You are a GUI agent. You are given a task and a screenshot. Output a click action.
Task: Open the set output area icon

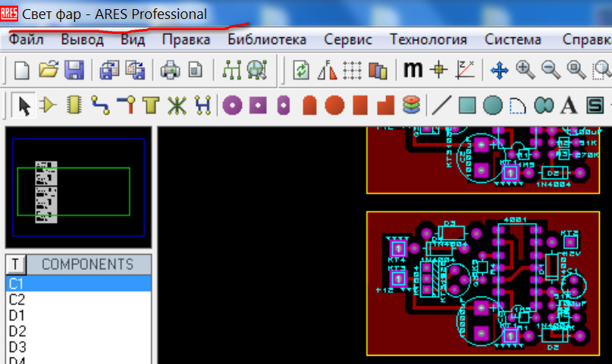[x=196, y=71]
